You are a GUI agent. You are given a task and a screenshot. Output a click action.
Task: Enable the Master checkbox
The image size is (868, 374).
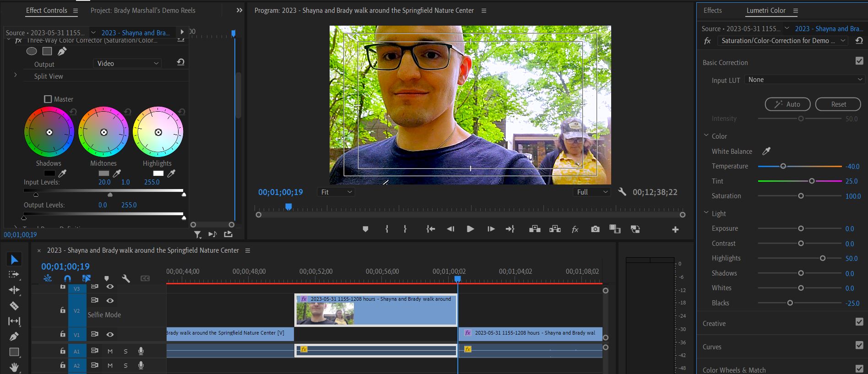tap(48, 99)
